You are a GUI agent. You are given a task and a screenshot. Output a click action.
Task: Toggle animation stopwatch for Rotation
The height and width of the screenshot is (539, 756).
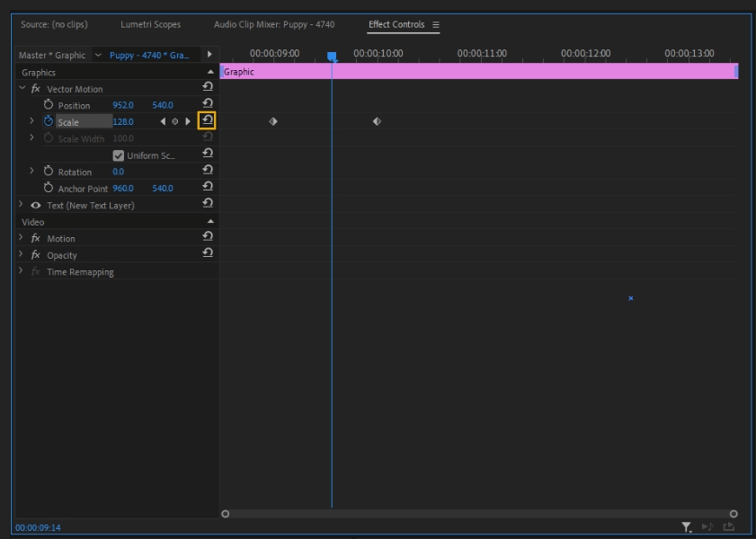click(x=49, y=172)
